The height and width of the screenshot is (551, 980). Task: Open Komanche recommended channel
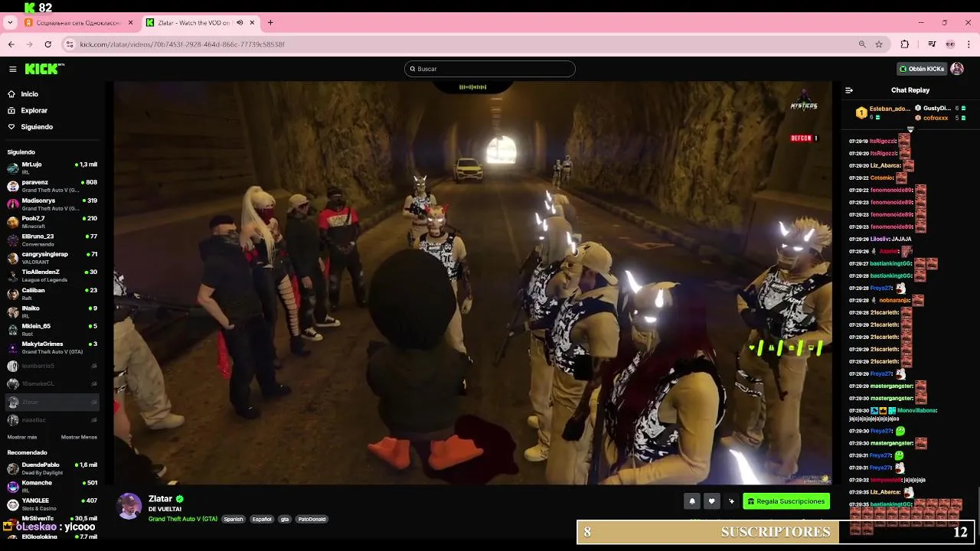pyautogui.click(x=52, y=486)
